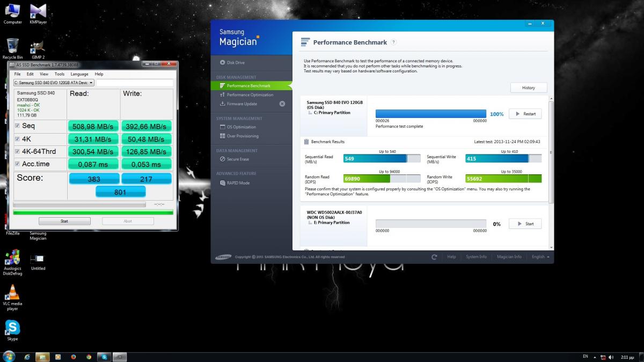
Task: Open Magician Info in footer
Action: [509, 257]
